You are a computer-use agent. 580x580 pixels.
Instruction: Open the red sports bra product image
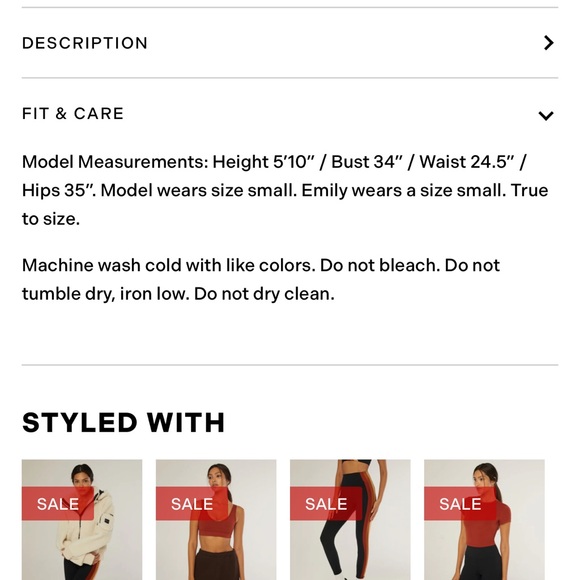[216, 520]
